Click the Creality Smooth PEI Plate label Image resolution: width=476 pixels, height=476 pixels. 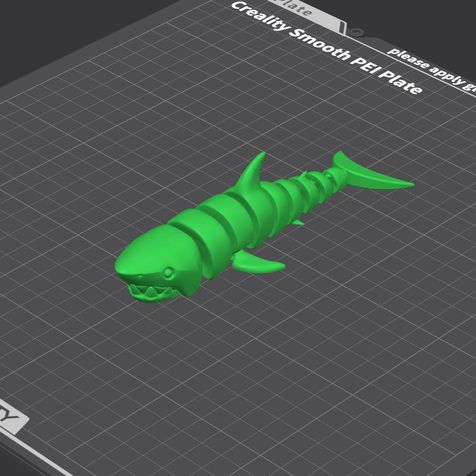coord(326,48)
